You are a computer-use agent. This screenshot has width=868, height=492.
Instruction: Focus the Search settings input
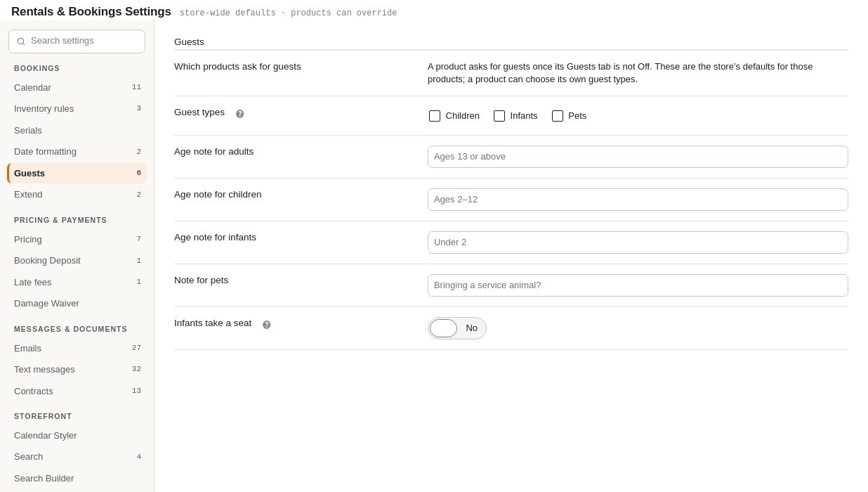click(x=77, y=41)
